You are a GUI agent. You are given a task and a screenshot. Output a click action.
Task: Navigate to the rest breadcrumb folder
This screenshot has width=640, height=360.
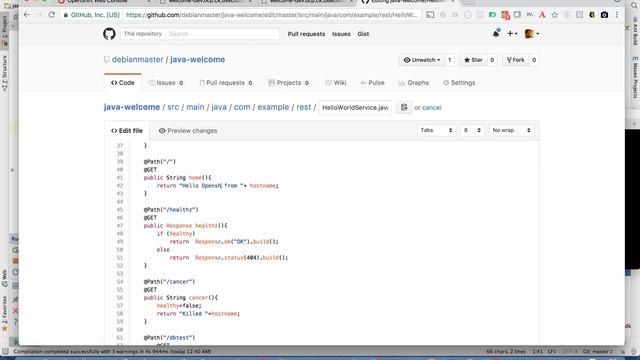click(304, 107)
